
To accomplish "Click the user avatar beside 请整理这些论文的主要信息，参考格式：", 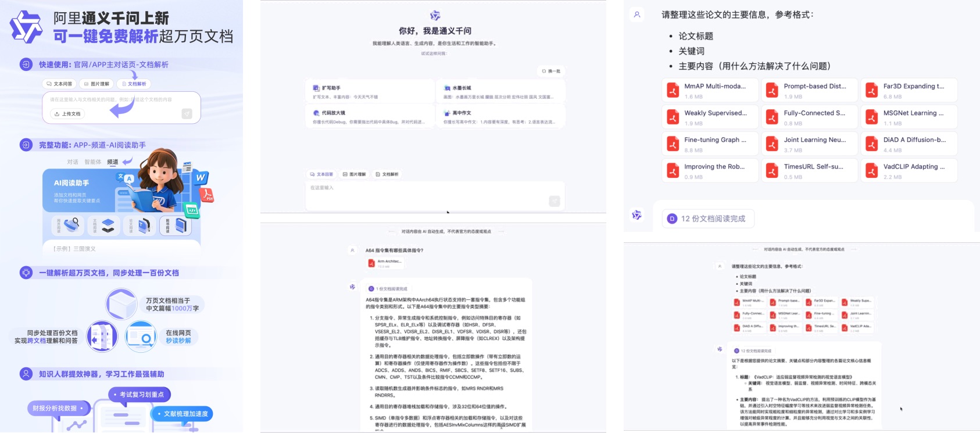I will 637,15.
